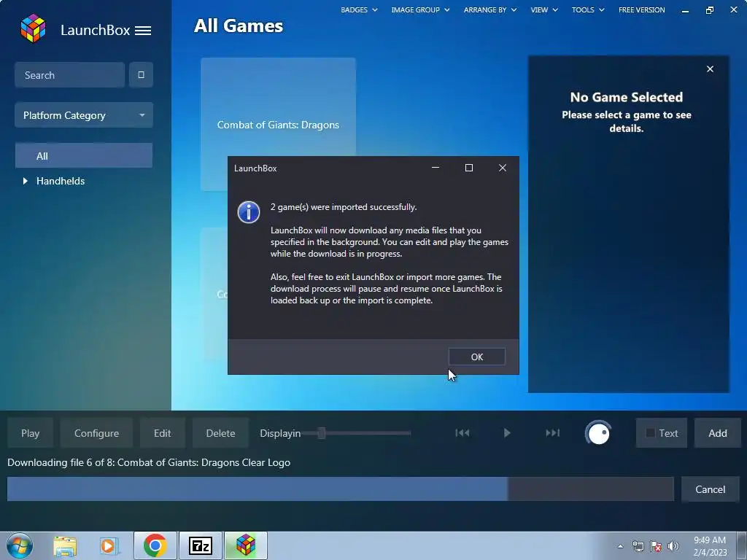Skip to next music track

(x=553, y=433)
